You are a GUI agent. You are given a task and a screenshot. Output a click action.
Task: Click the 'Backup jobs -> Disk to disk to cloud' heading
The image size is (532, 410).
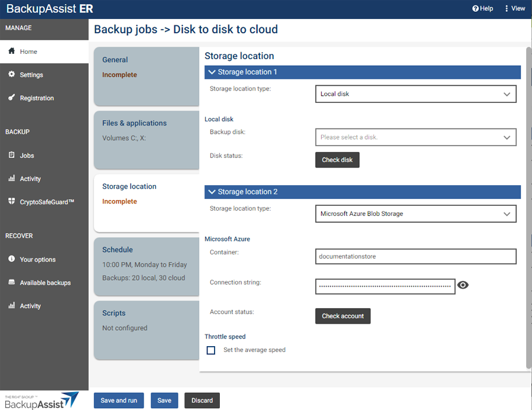tap(186, 30)
